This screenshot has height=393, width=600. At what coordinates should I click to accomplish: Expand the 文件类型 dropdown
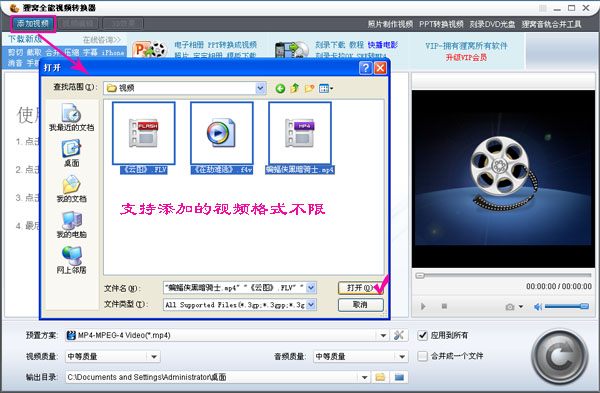pos(311,305)
